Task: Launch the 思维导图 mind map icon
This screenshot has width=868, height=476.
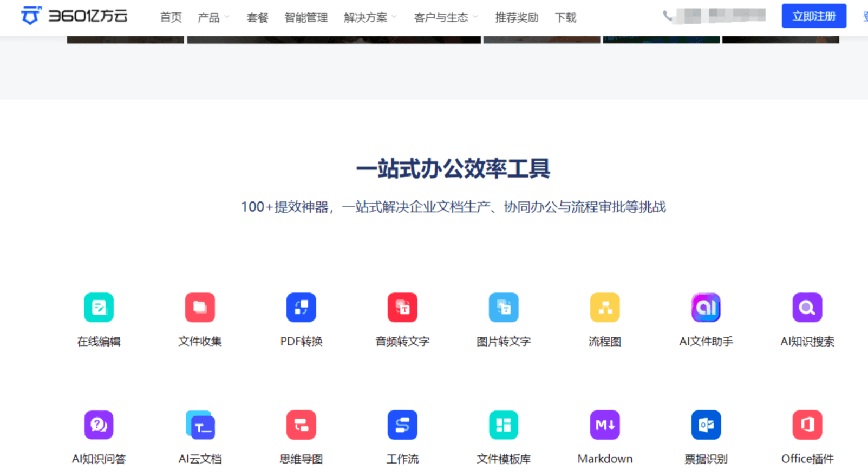Action: (301, 425)
